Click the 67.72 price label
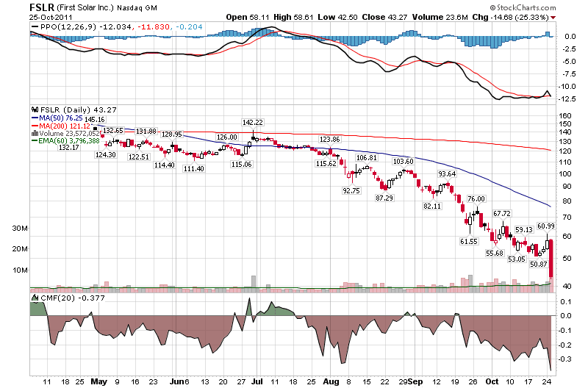Screen dimensions: 588x388 click(x=502, y=214)
